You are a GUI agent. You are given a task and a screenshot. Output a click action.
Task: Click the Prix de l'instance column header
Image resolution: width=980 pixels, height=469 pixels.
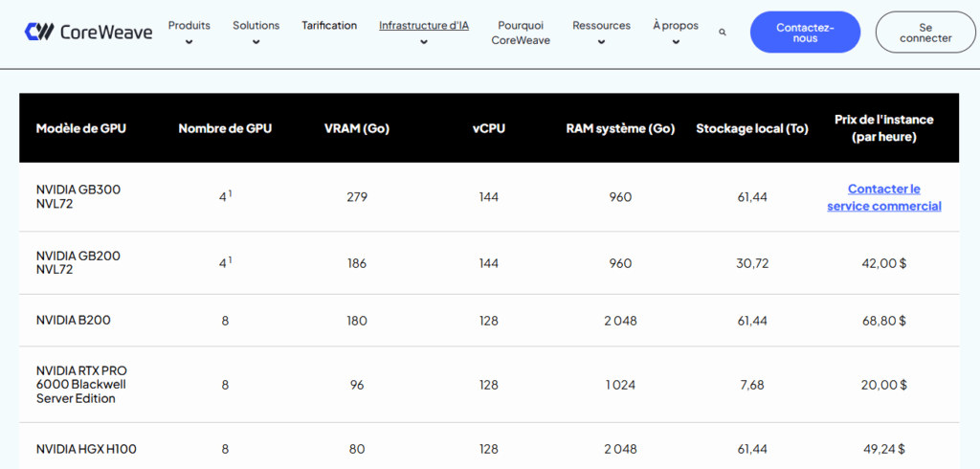point(883,128)
